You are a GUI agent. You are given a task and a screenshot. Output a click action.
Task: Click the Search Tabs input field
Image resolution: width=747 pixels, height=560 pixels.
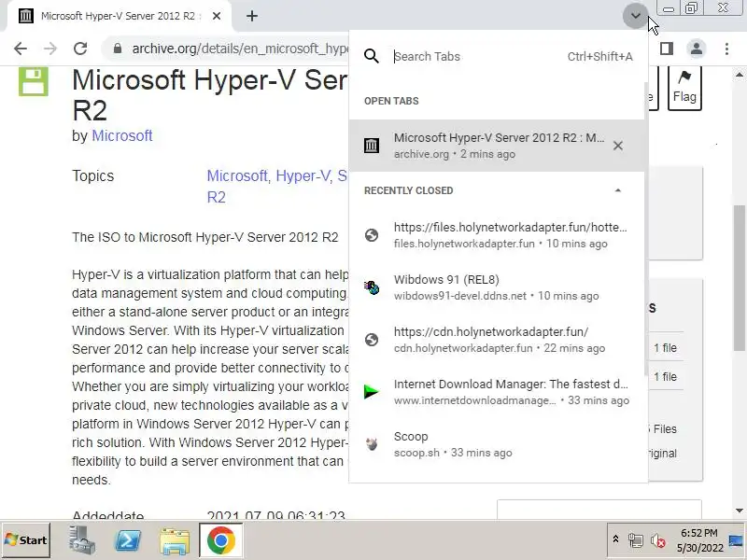coord(476,56)
